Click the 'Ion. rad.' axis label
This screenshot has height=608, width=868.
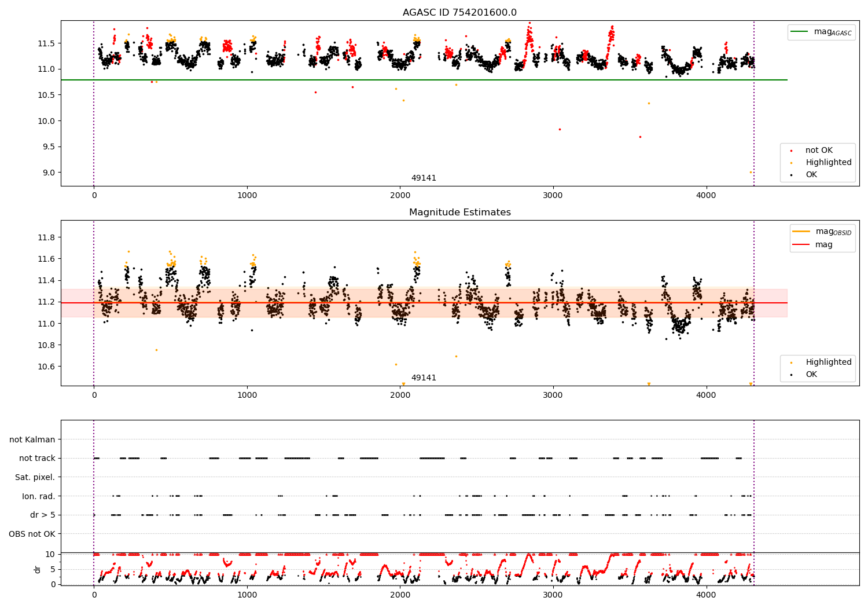[39, 496]
